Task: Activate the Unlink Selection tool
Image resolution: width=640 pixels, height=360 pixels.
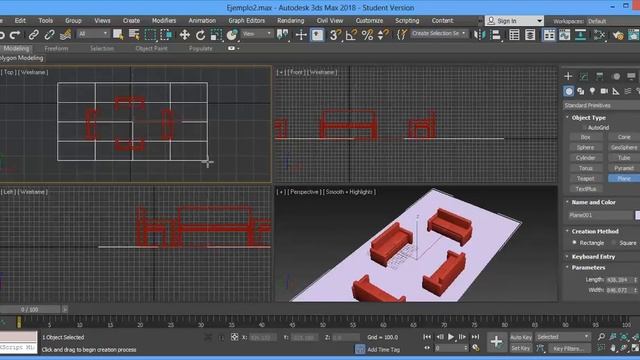Action: pyautogui.click(x=49, y=35)
